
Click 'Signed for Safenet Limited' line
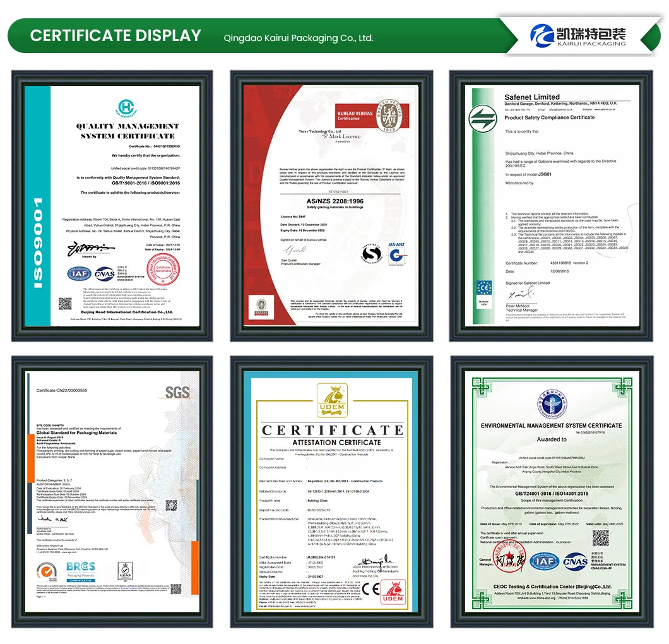pos(528,283)
